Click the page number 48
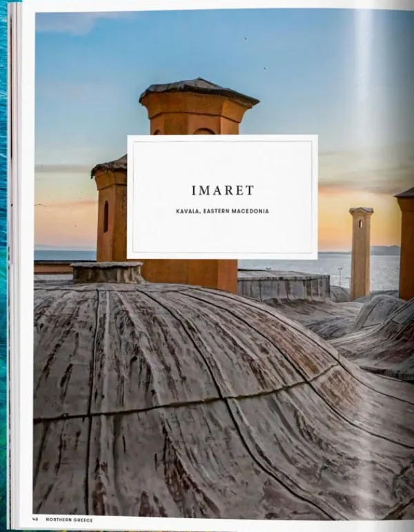 (x=35, y=520)
